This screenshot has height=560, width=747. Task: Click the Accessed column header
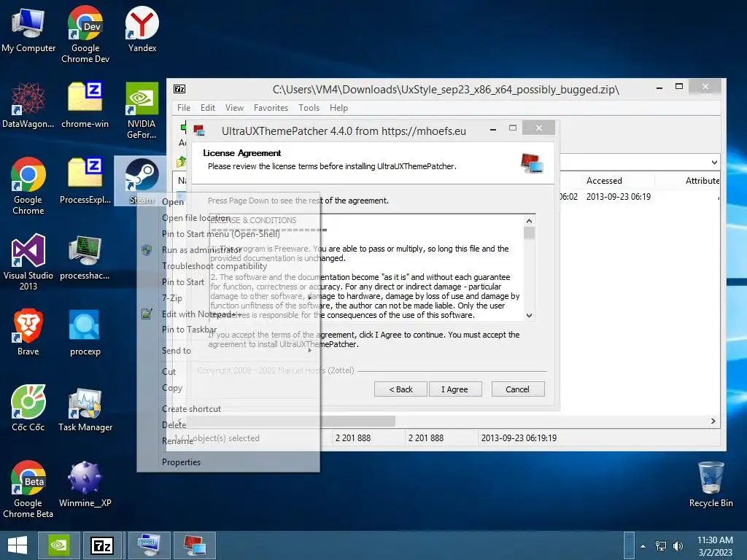point(618,181)
